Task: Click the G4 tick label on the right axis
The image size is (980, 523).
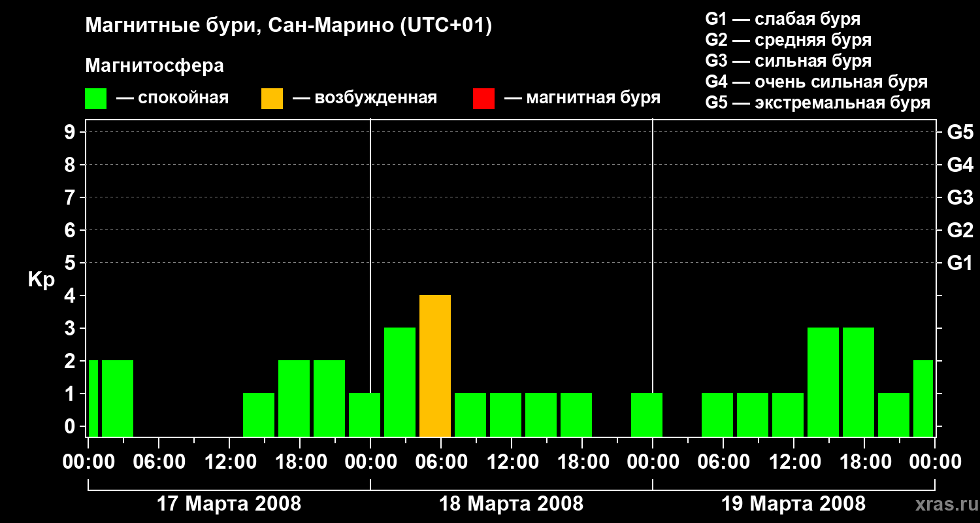Action: pyautogui.click(x=960, y=165)
